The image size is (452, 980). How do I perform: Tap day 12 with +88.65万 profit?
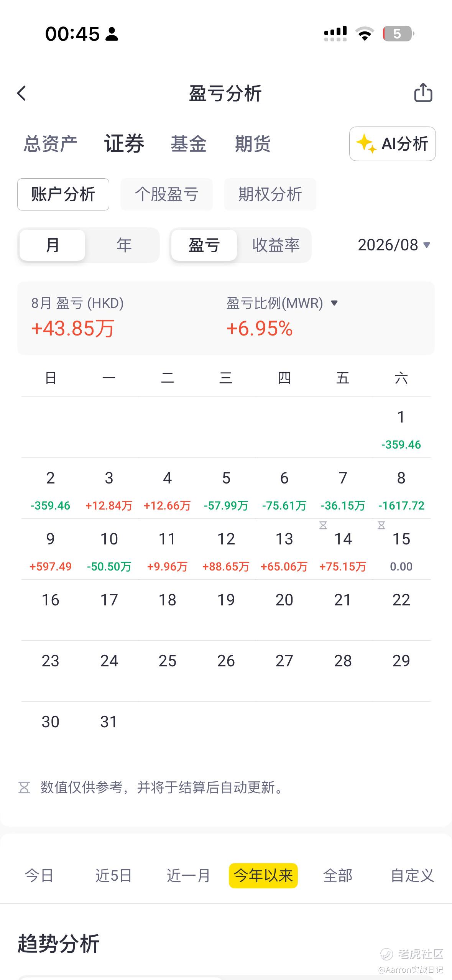[226, 549]
